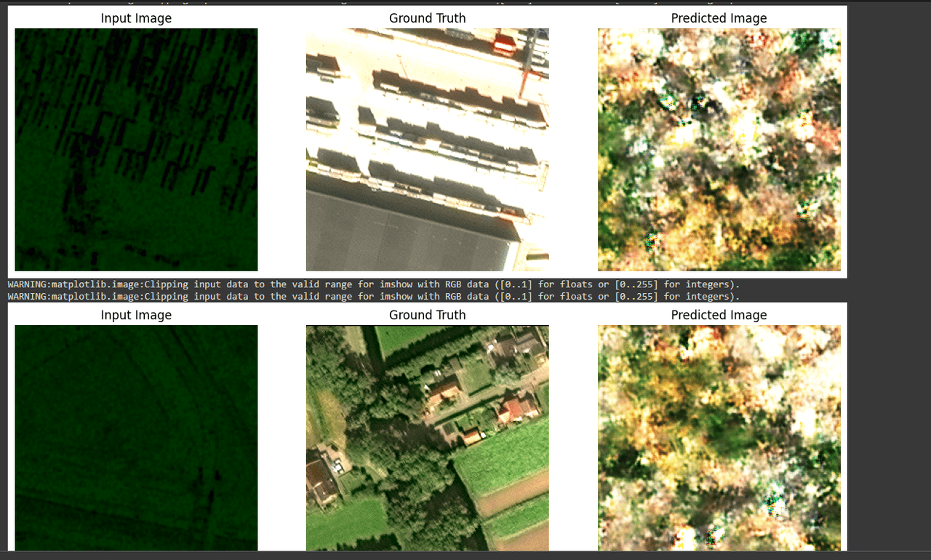Click the red structure in the top ground truth
This screenshot has height=560, width=931.
click(503, 42)
